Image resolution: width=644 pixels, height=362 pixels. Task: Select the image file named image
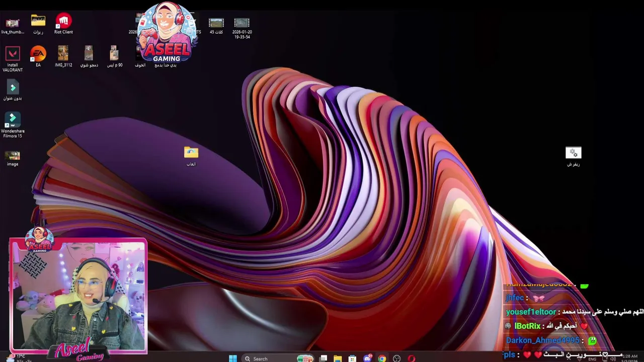13,158
